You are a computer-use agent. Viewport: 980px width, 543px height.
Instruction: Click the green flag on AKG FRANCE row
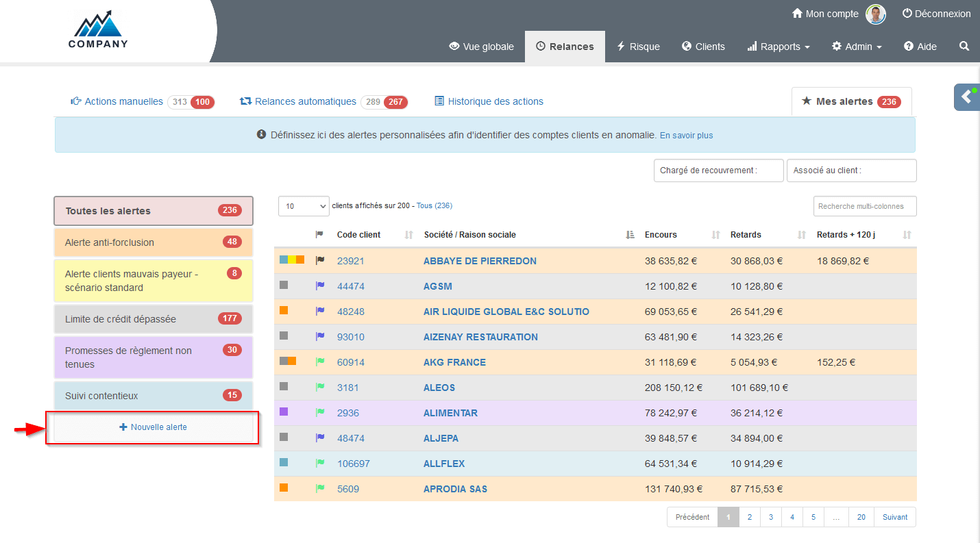(319, 362)
